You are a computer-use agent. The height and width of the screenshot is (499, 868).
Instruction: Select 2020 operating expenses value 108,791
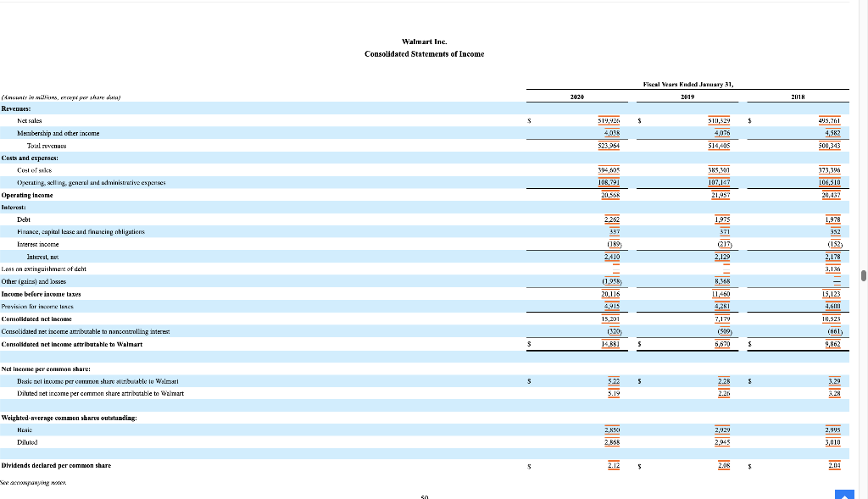coord(609,182)
